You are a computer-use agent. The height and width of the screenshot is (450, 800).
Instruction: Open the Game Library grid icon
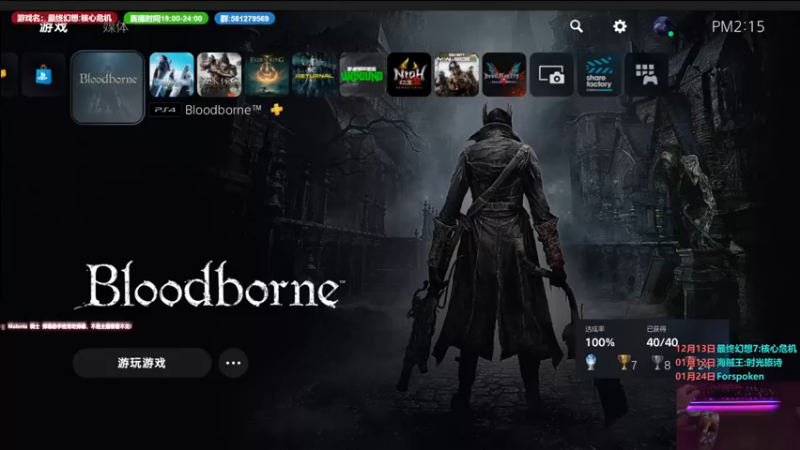click(646, 74)
